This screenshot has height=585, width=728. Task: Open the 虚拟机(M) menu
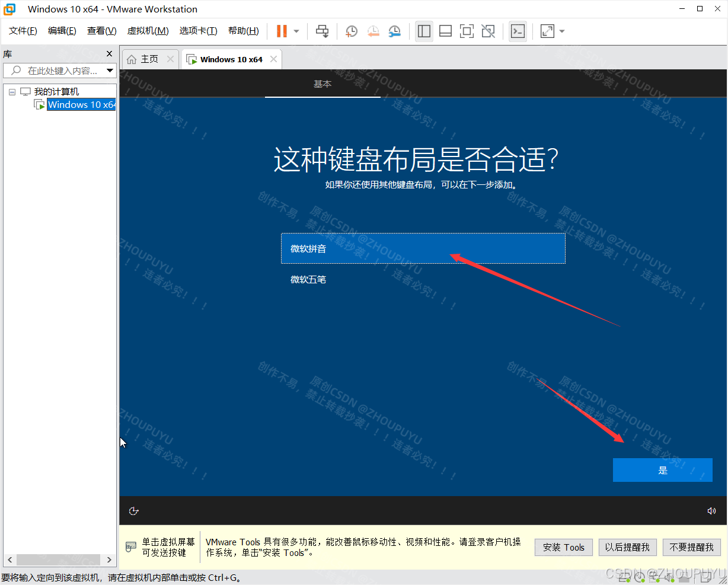[x=148, y=31]
